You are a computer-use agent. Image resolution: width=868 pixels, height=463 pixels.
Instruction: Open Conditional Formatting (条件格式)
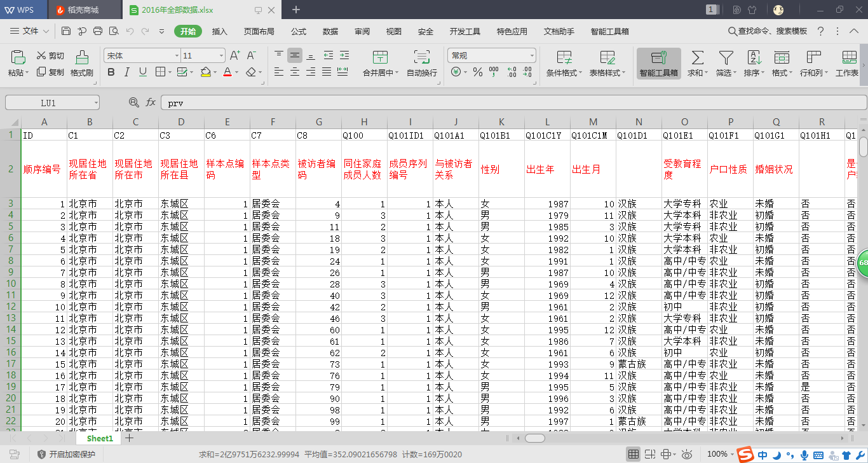564,64
